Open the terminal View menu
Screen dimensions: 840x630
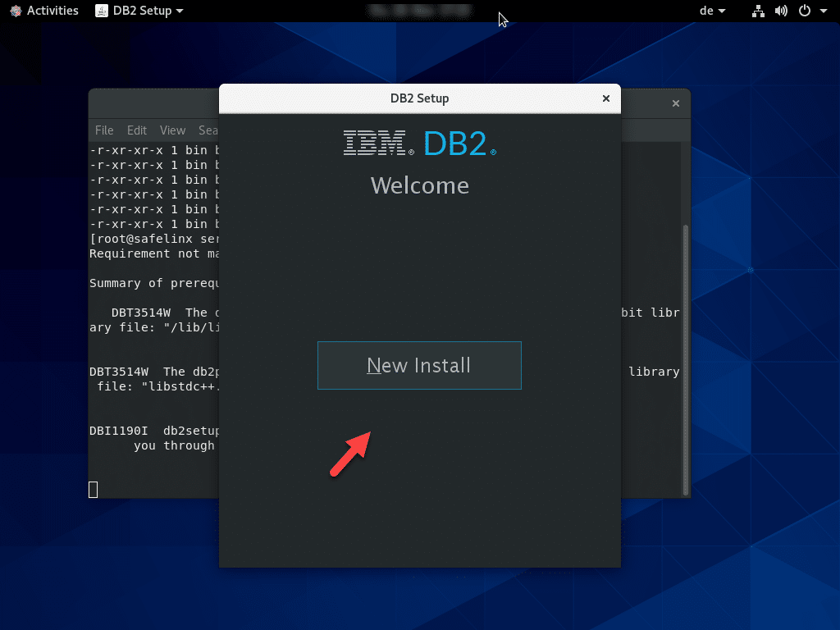point(172,130)
